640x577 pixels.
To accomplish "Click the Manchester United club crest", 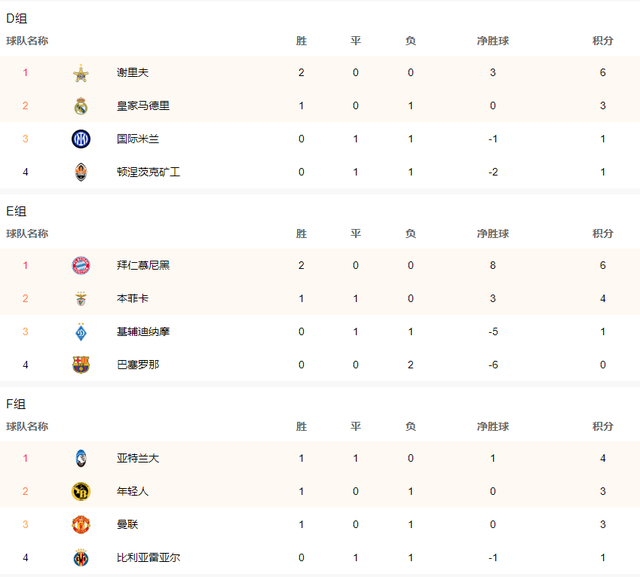I will click(x=81, y=524).
